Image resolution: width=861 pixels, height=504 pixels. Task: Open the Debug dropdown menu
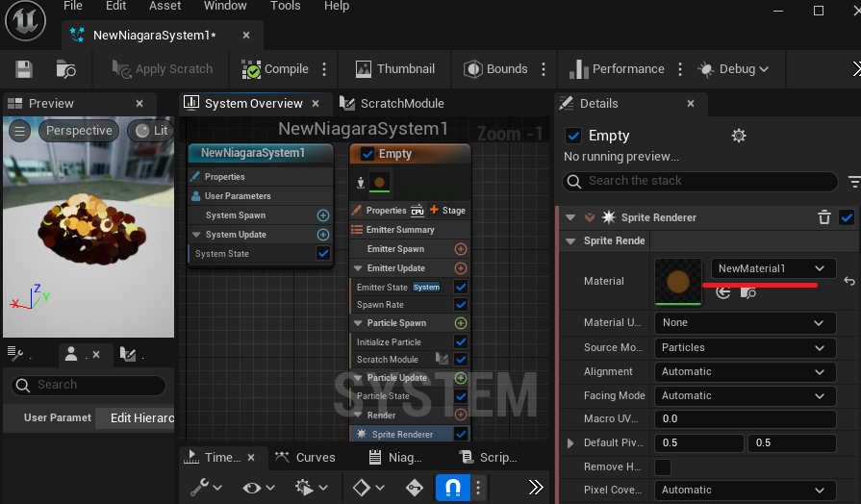(x=733, y=69)
